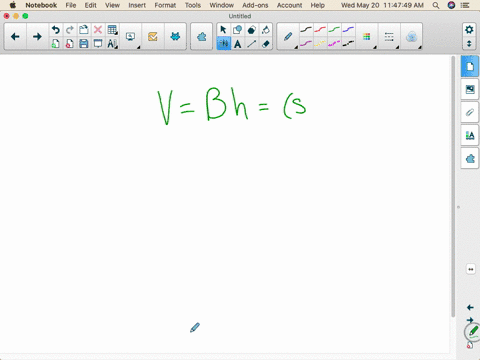Open the Format menu
The height and width of the screenshot is (360, 480).
point(165,5)
